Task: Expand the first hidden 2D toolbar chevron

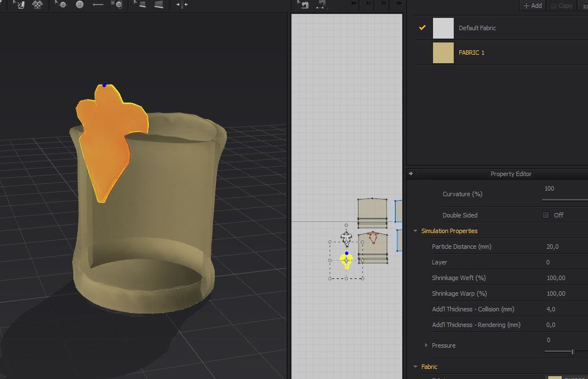Action: coord(354,4)
